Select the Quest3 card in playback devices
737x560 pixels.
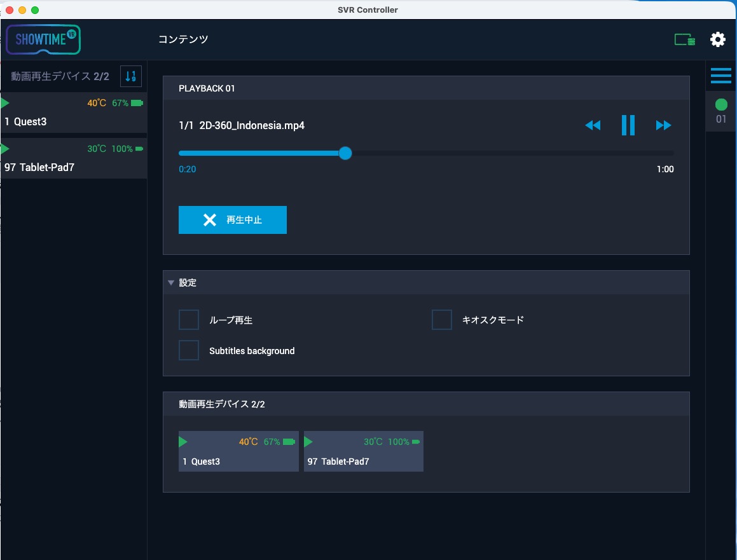pos(238,451)
